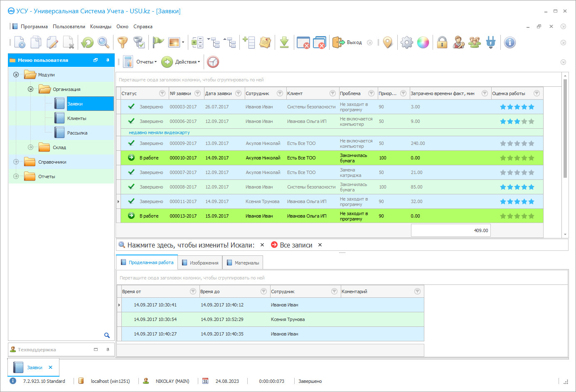Click the grouping rows icon

click(197, 42)
